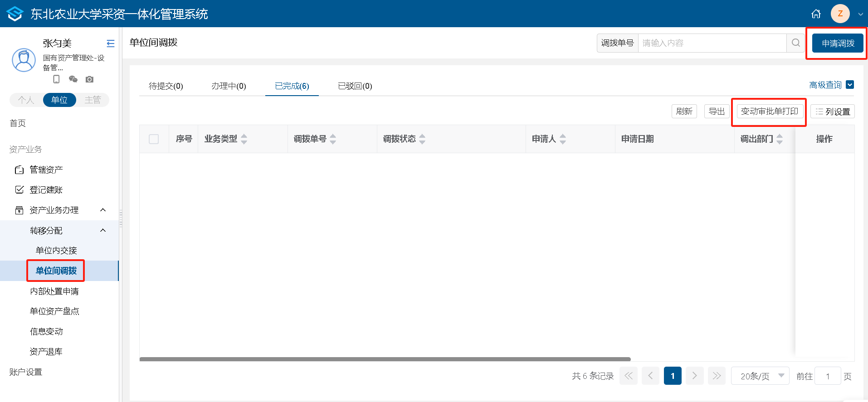Open the 已驳回(0) tab

(355, 86)
